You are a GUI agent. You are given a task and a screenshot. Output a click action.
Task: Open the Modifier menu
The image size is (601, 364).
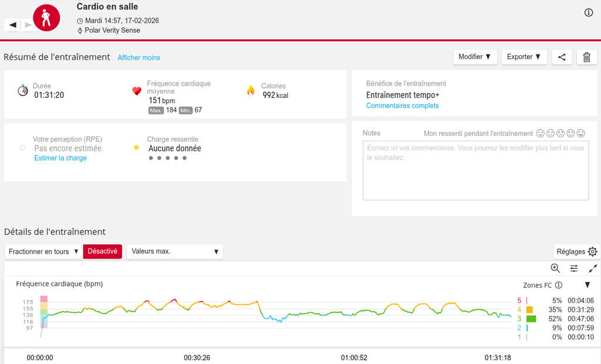tap(475, 57)
